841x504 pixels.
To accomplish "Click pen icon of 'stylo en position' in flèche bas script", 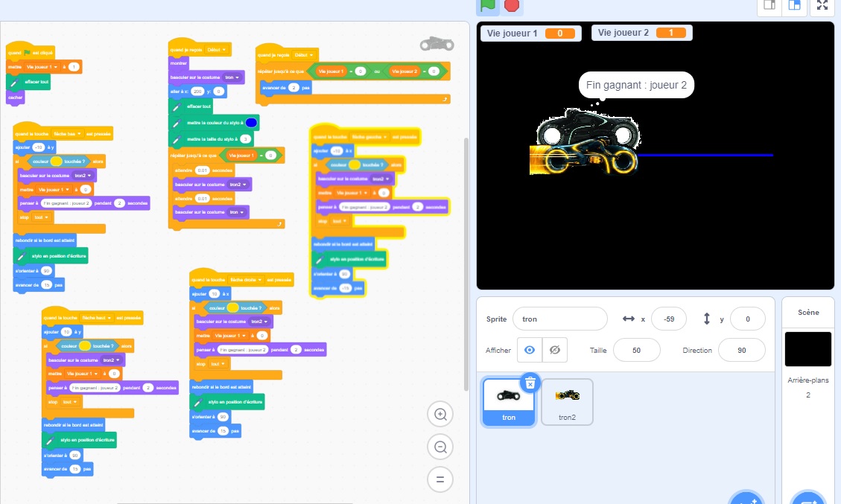I will click(22, 256).
